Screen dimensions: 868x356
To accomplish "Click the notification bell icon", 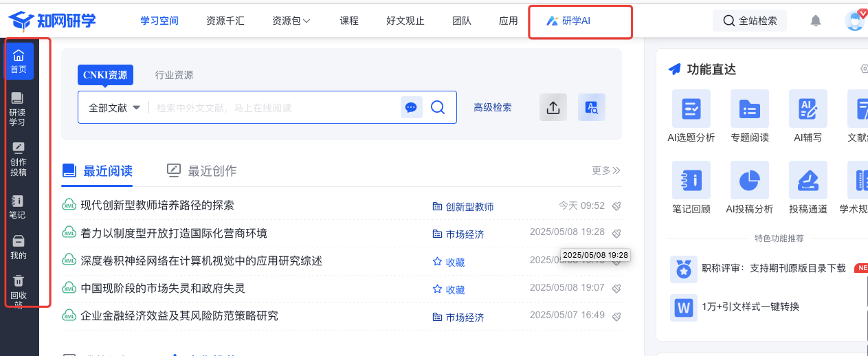I will [x=816, y=21].
